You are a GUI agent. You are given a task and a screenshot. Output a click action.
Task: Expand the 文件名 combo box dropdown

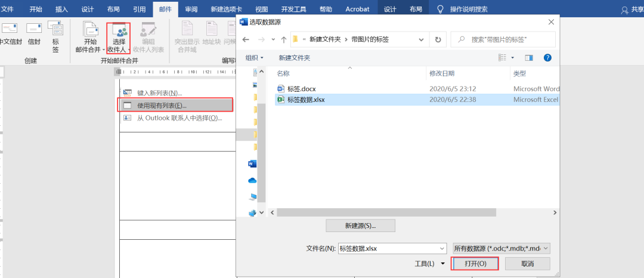click(442, 248)
